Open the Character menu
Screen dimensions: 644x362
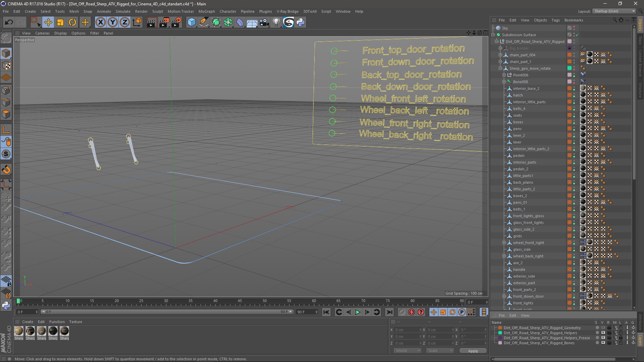tap(228, 11)
